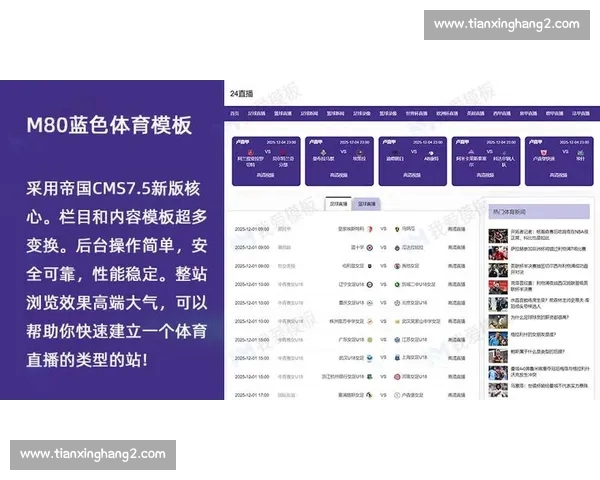The image size is (600, 480).
Task: Click the 江苏女足U18 team logo
Action: [x=397, y=340]
